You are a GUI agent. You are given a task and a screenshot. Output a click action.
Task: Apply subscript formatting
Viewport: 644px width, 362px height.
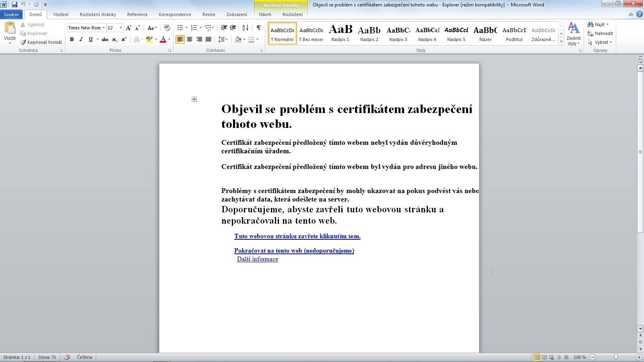114,39
